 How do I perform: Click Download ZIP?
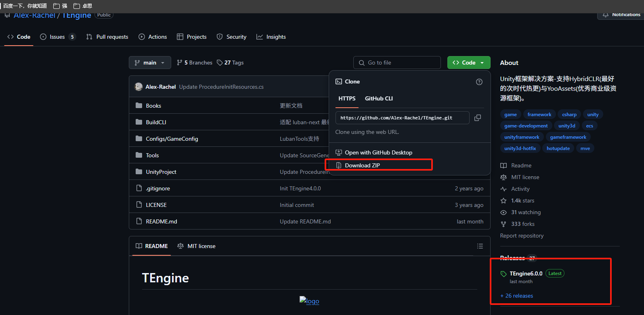363,165
